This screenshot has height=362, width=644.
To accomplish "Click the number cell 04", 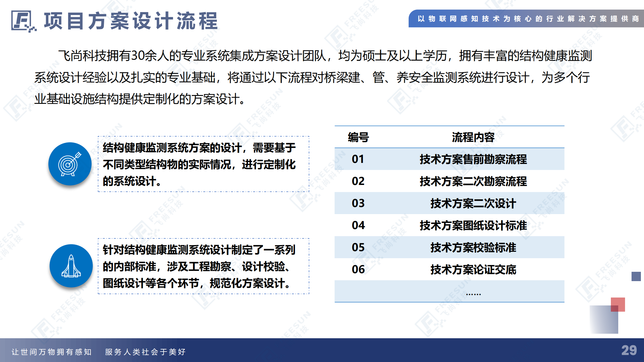I will coord(358,225).
